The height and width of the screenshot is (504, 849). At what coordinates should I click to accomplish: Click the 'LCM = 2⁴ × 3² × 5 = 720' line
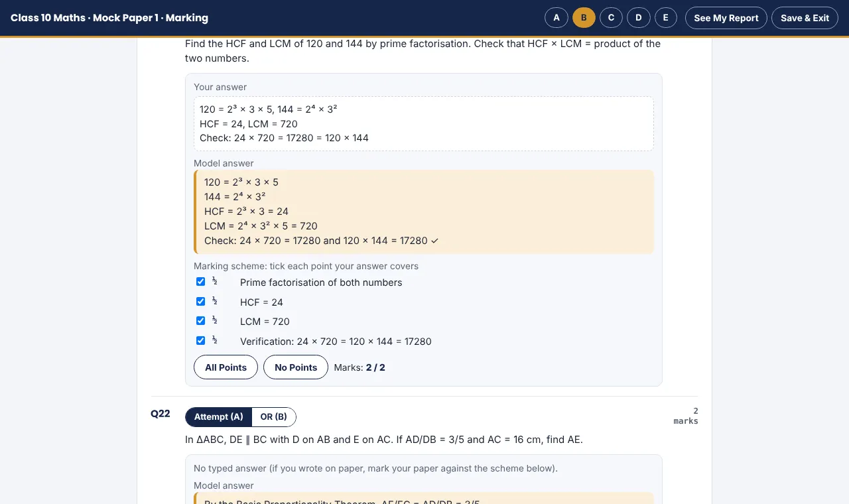pos(261,226)
